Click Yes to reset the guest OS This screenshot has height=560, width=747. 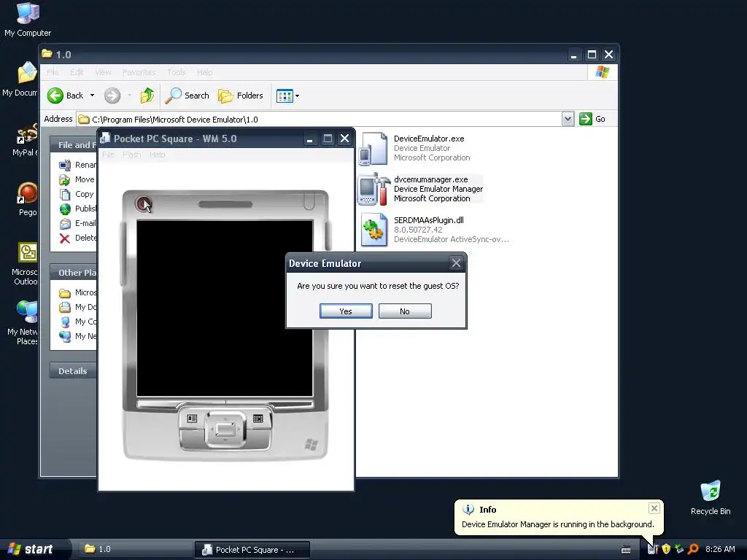[x=346, y=311]
